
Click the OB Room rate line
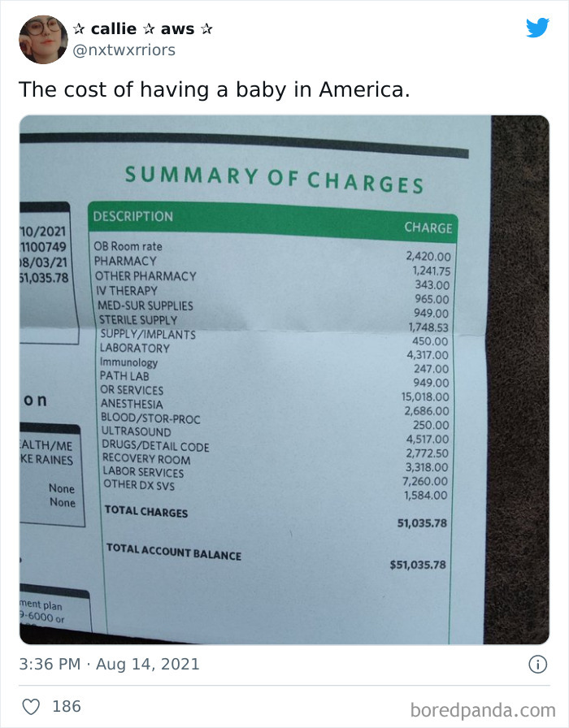[128, 246]
